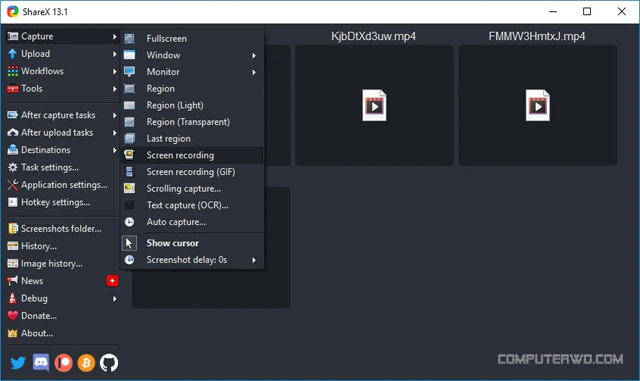Click the Scrolling capture icon

pyautogui.click(x=129, y=188)
